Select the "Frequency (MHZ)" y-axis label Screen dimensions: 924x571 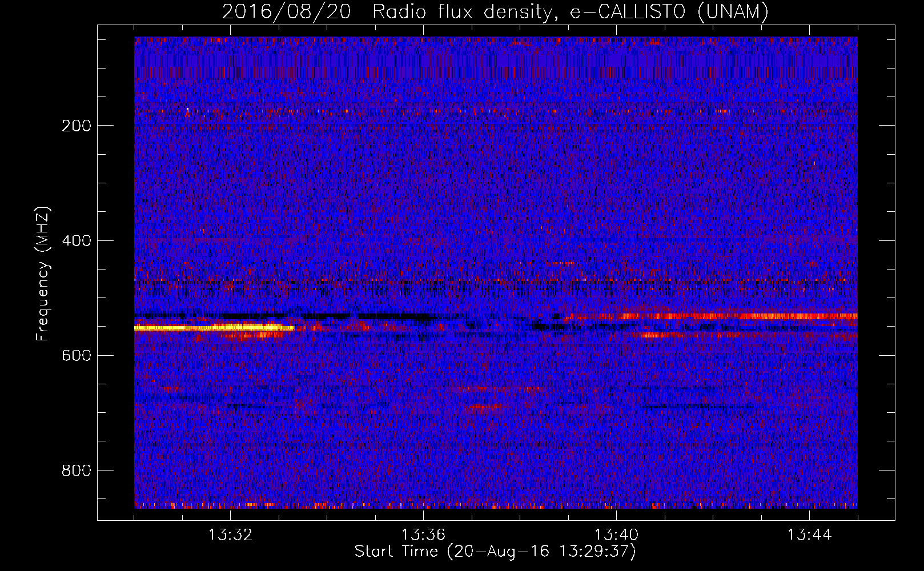[x=43, y=274]
